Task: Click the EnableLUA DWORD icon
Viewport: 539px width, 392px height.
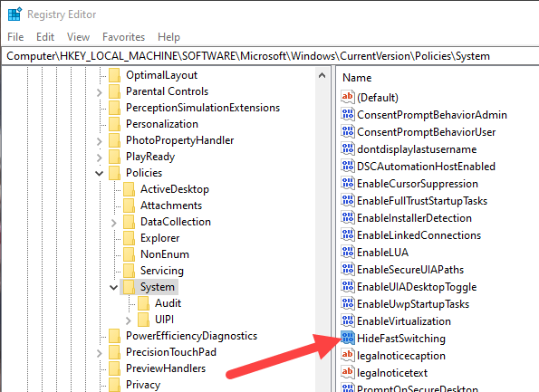Action: pyautogui.click(x=347, y=252)
